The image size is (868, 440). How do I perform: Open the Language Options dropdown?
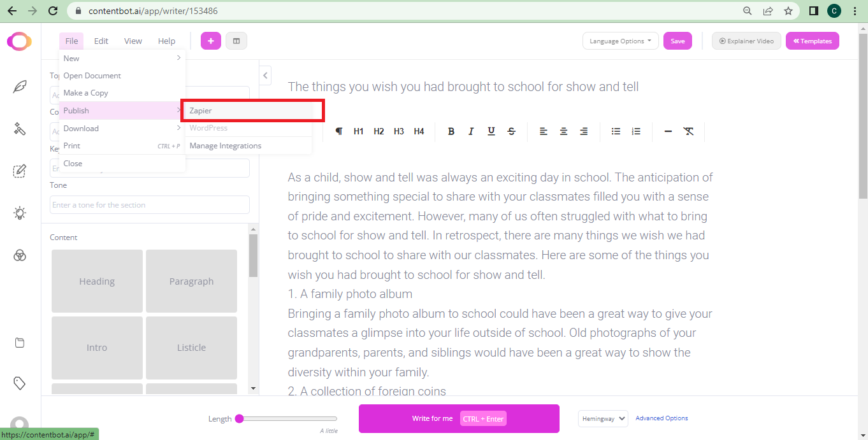click(620, 40)
